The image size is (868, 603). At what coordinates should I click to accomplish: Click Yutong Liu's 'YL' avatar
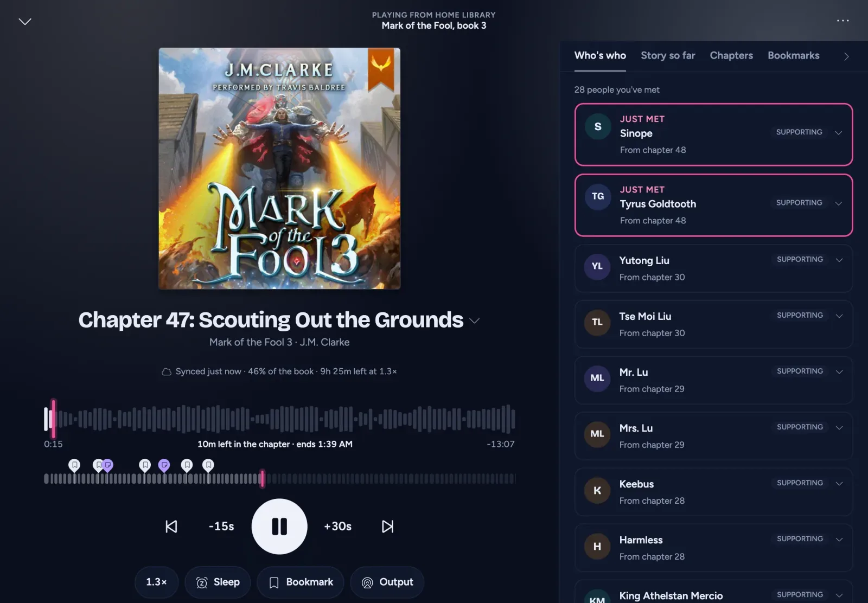597,266
